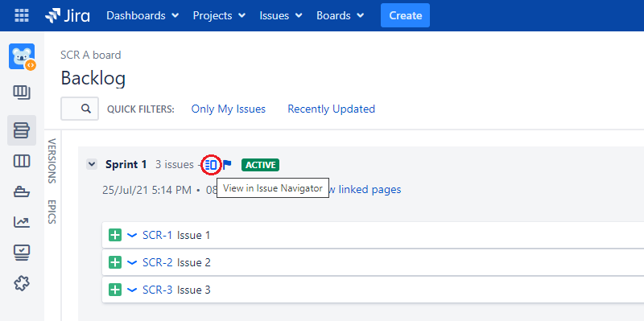Image resolution: width=644 pixels, height=321 pixels.
Task: Open the app switcher grid icon
Action: [22, 15]
